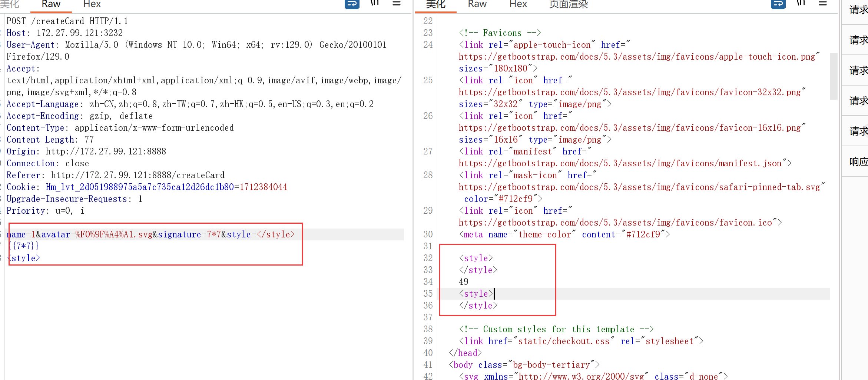868x380 pixels.
Task: Open the 页面渲染 render tab
Action: [x=569, y=4]
